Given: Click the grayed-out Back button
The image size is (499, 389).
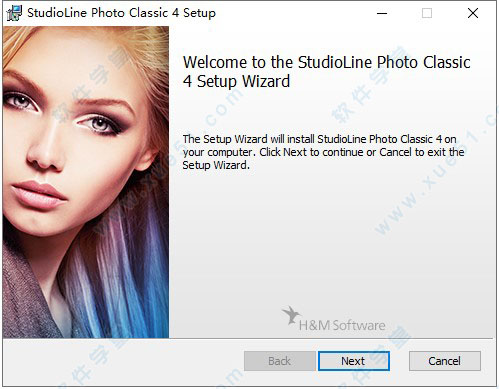Looking at the screenshot, I should tap(279, 361).
